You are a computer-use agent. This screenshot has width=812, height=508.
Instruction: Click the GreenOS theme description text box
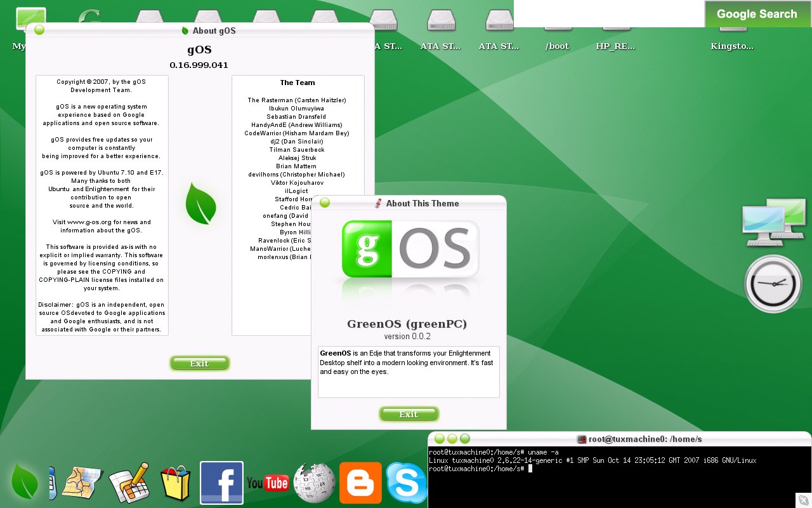pos(409,372)
